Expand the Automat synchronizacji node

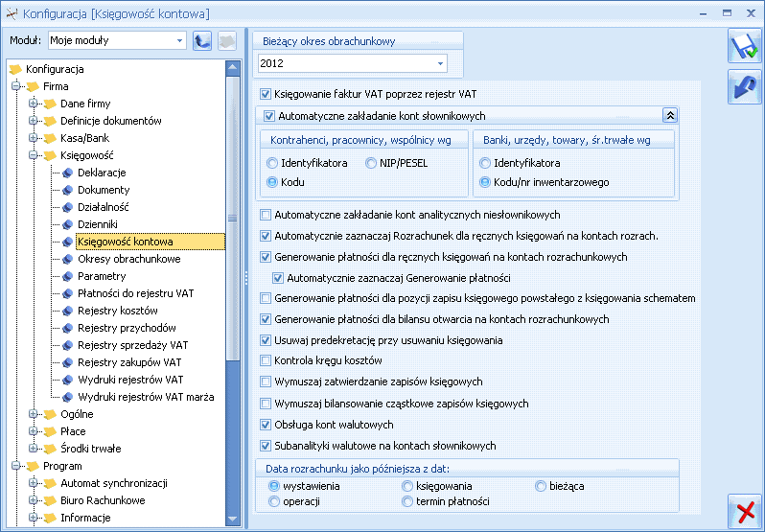(x=33, y=483)
